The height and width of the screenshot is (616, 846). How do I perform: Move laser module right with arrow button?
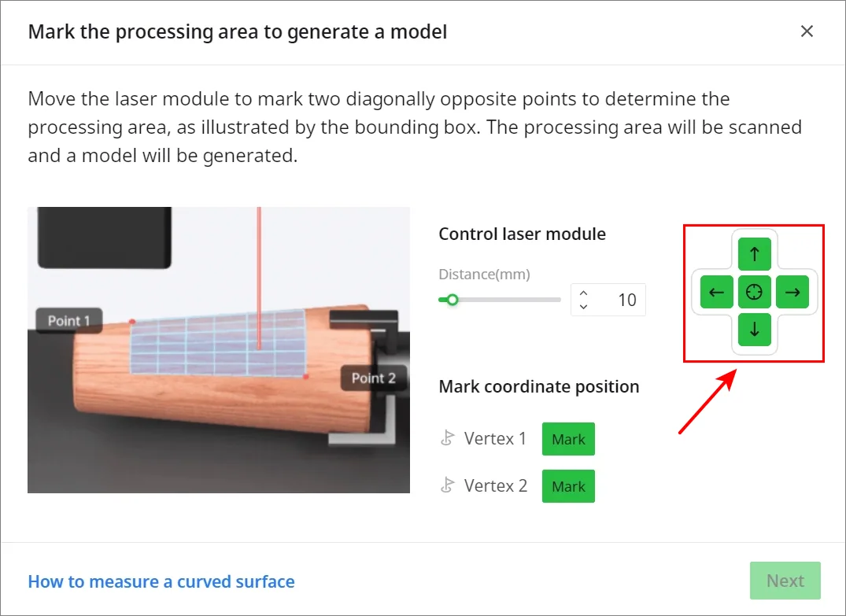[792, 292]
